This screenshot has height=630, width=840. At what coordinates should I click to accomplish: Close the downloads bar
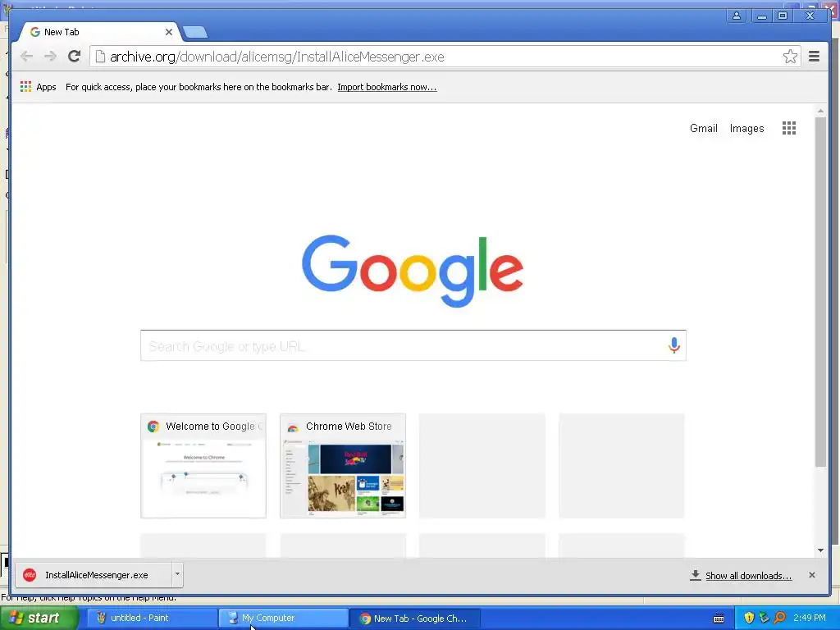pyautogui.click(x=812, y=575)
